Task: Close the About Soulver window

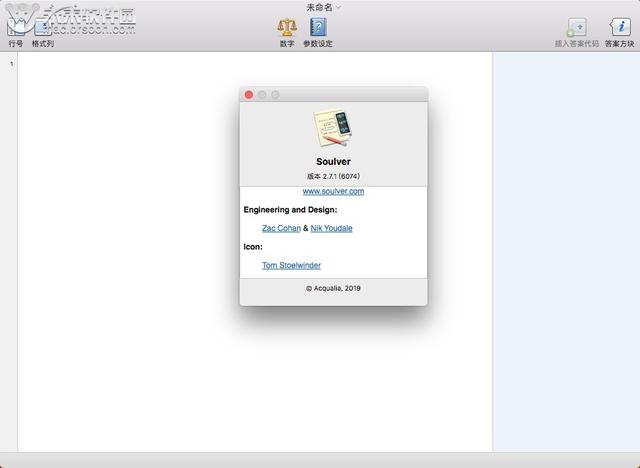Action: click(249, 95)
